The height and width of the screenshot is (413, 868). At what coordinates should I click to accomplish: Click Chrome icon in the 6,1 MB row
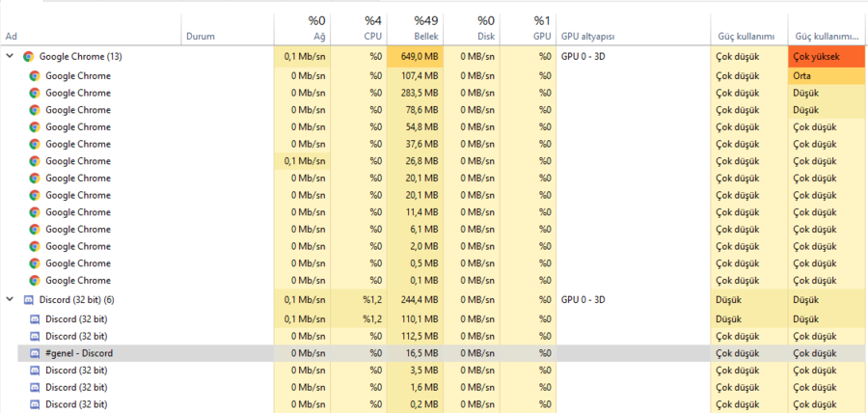35,230
